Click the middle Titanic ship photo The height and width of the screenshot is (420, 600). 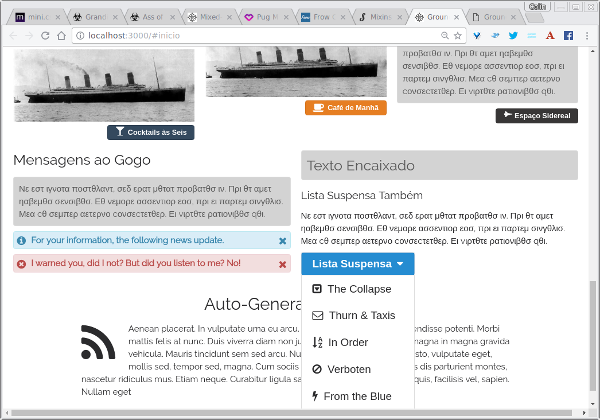click(x=296, y=72)
